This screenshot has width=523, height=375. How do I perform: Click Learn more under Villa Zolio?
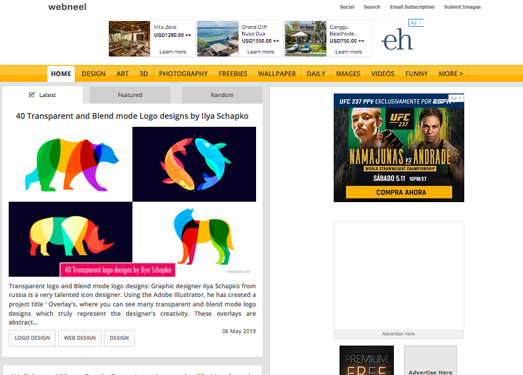pyautogui.click(x=173, y=52)
